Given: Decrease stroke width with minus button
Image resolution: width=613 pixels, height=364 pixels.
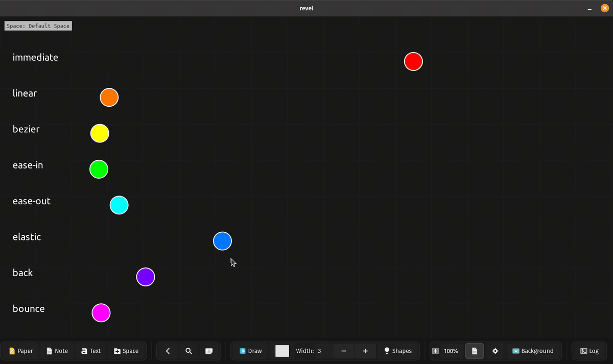Looking at the screenshot, I should [344, 351].
